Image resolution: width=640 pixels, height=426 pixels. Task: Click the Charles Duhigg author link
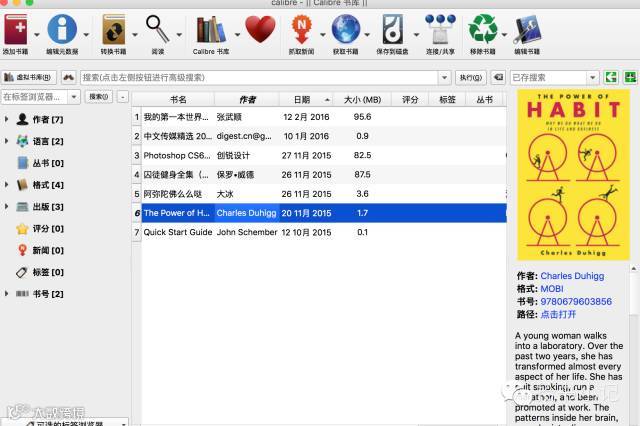click(x=572, y=276)
